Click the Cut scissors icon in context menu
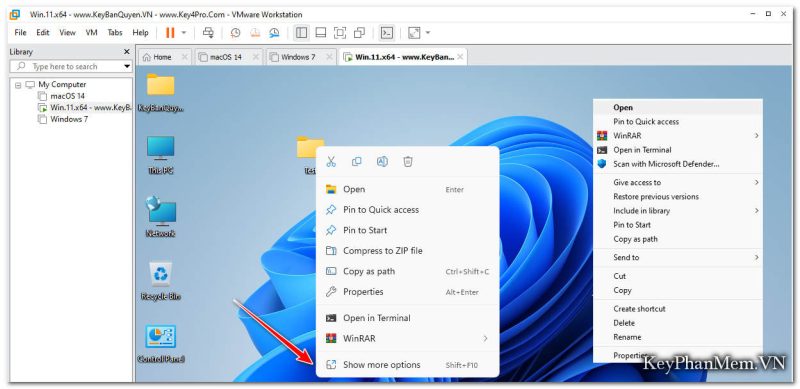This screenshot has height=389, width=800. click(x=331, y=162)
